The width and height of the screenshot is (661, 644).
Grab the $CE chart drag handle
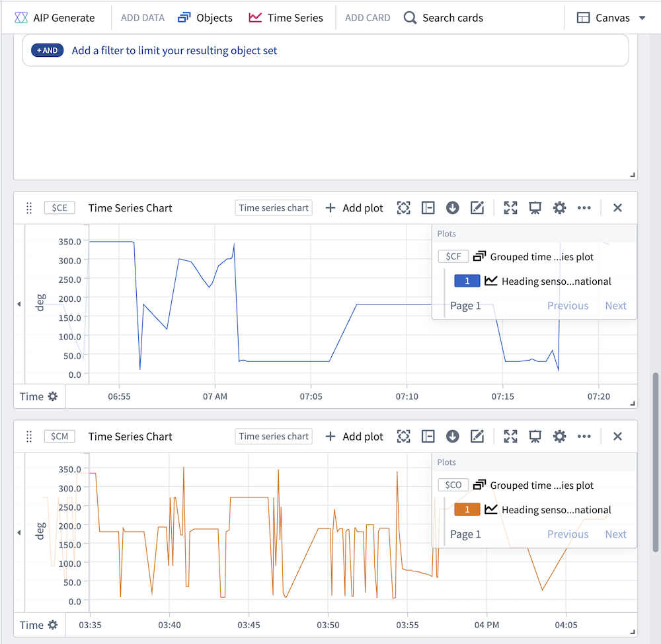coord(29,208)
